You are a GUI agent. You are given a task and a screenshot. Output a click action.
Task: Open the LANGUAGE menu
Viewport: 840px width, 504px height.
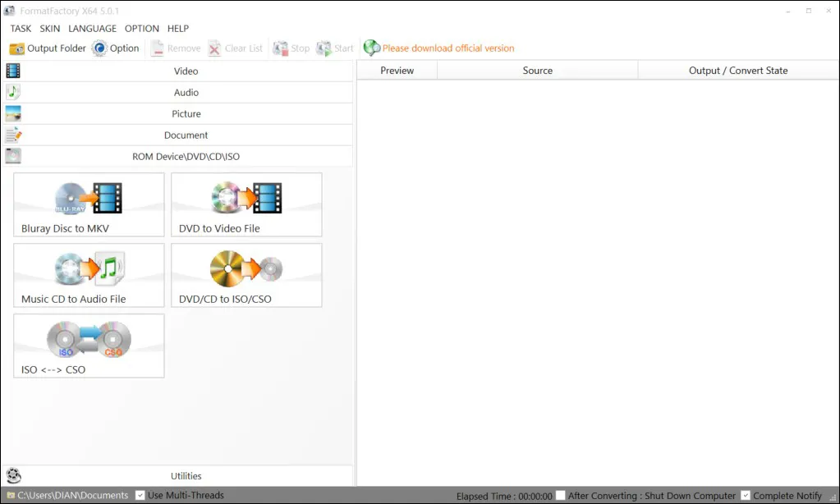pos(92,29)
